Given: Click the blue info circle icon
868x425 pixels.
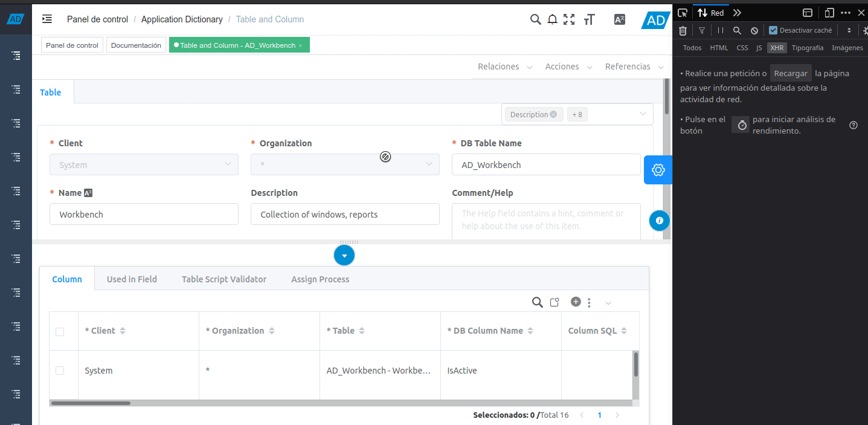Looking at the screenshot, I should (x=659, y=220).
